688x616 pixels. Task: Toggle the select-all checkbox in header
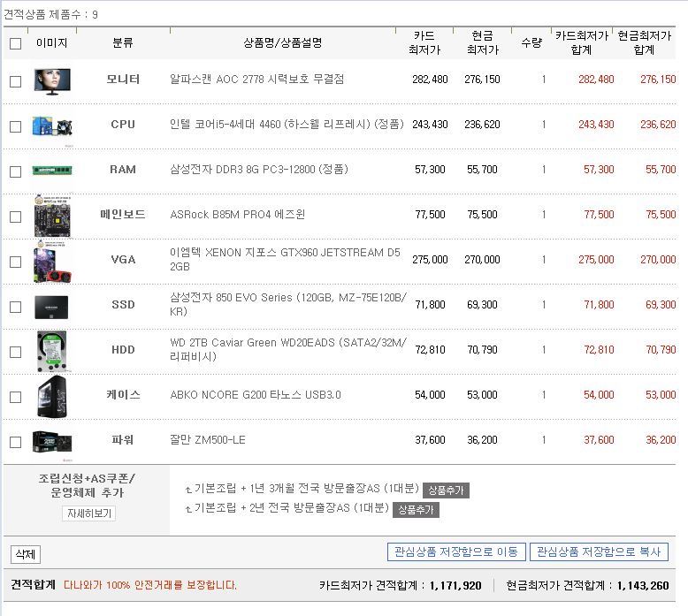click(15, 43)
